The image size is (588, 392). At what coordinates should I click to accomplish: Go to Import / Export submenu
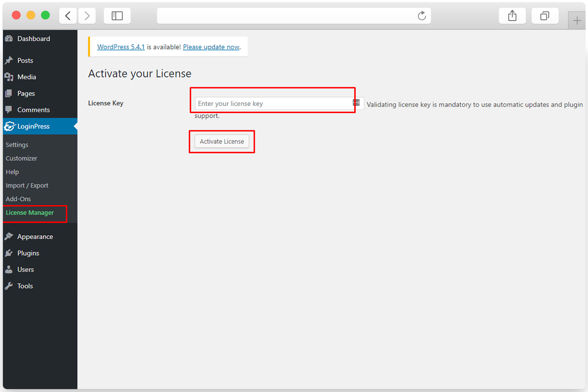coord(27,186)
